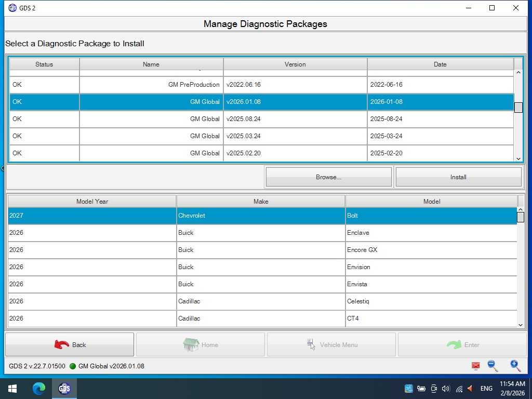Sort packages by the Version column header
532x399 pixels.
(295, 64)
